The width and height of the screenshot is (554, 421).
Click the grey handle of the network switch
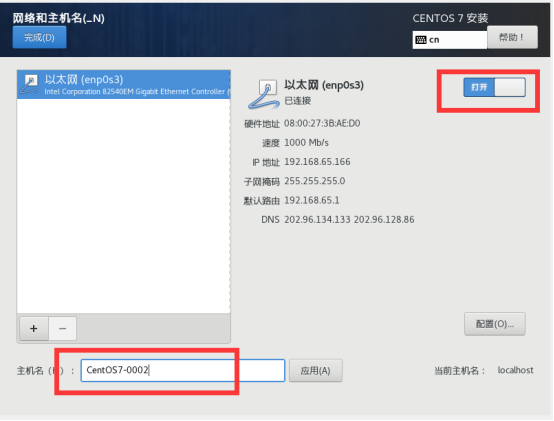[510, 87]
